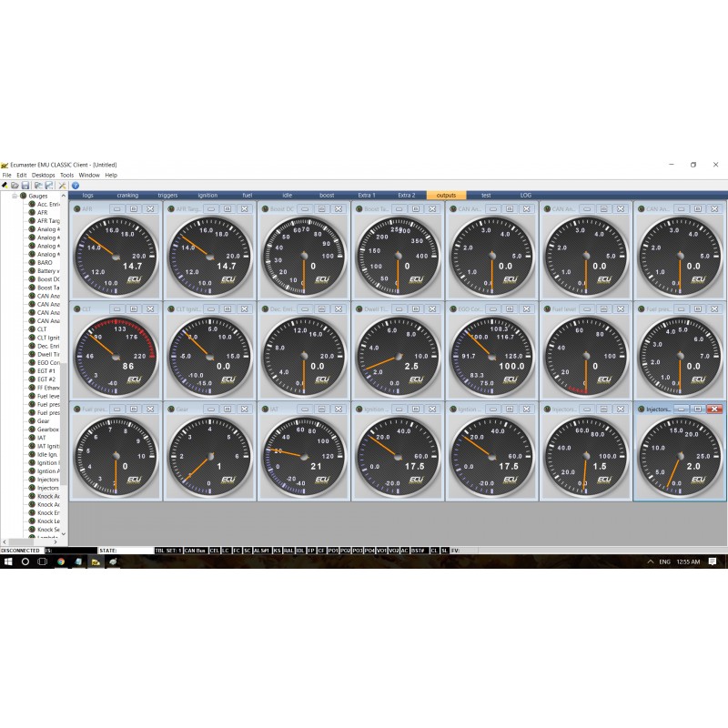Click the Ecumaster app icon on the taskbar
This screenshot has width=728, height=728.
tap(96, 561)
